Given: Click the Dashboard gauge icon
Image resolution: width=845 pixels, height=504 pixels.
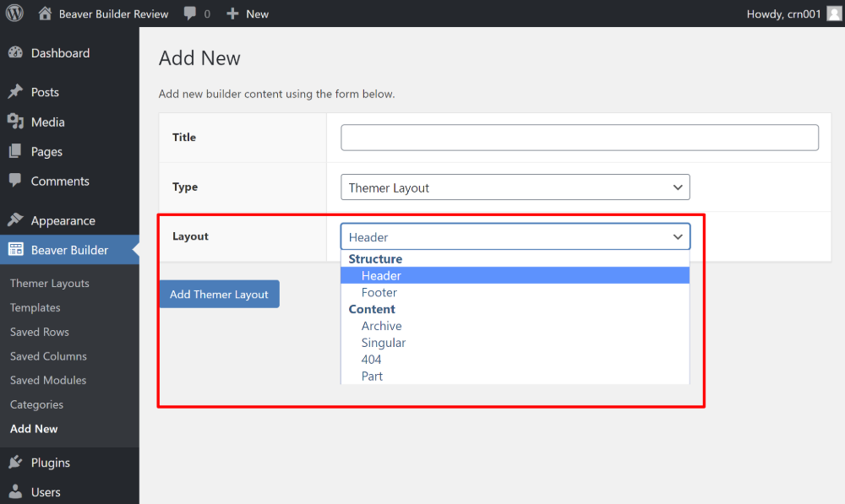Looking at the screenshot, I should pyautogui.click(x=15, y=52).
